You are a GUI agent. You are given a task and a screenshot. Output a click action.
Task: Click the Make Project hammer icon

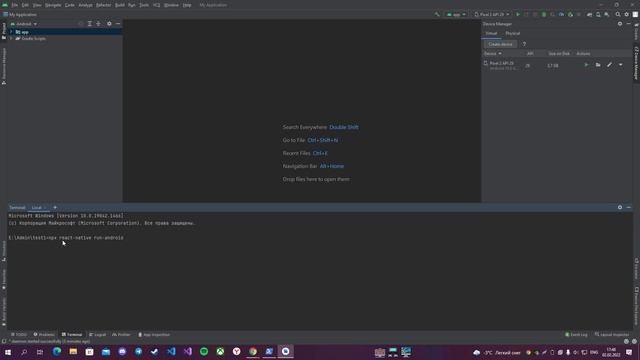coord(437,15)
